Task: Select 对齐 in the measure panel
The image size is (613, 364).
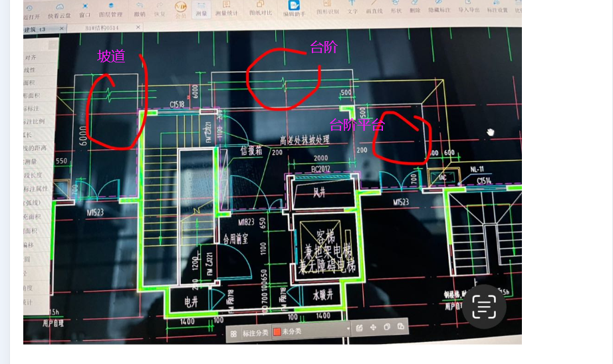Action: tap(31, 57)
